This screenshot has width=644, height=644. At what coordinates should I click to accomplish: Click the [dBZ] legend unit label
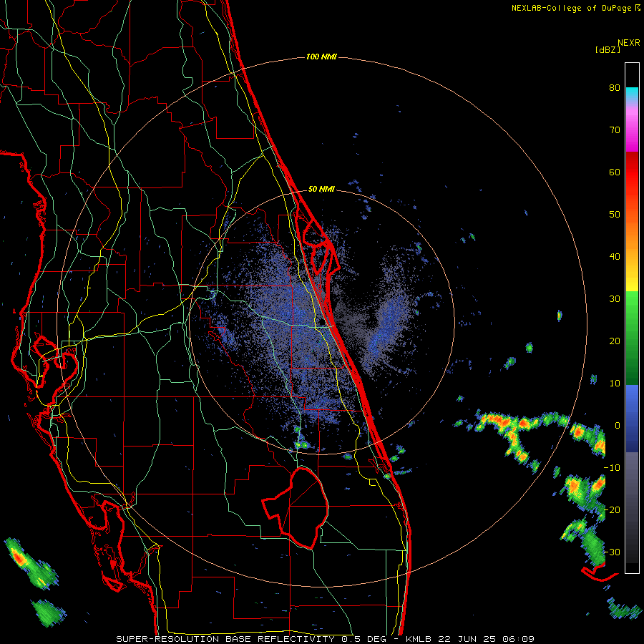click(x=608, y=49)
